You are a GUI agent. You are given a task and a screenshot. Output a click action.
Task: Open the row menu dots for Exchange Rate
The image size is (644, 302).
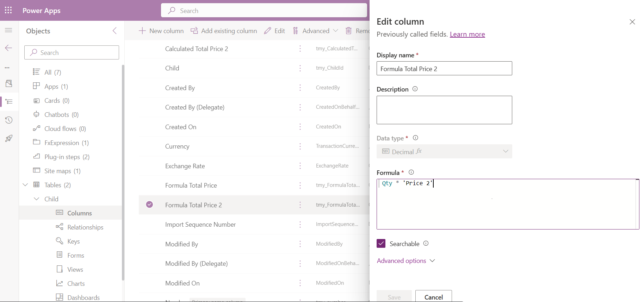pyautogui.click(x=300, y=166)
